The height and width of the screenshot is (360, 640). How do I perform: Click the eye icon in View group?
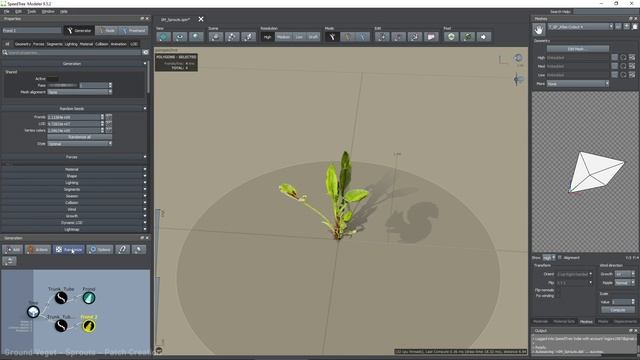180,37
